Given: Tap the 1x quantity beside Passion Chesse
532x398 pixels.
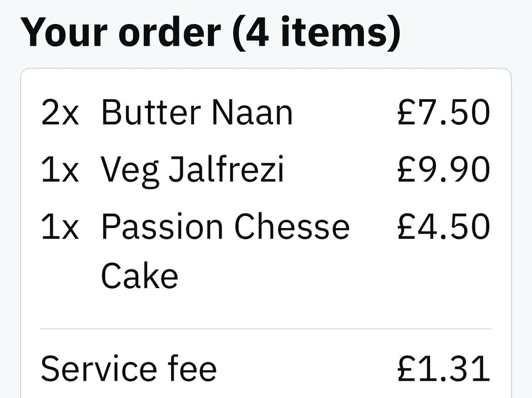Looking at the screenshot, I should point(60,227).
